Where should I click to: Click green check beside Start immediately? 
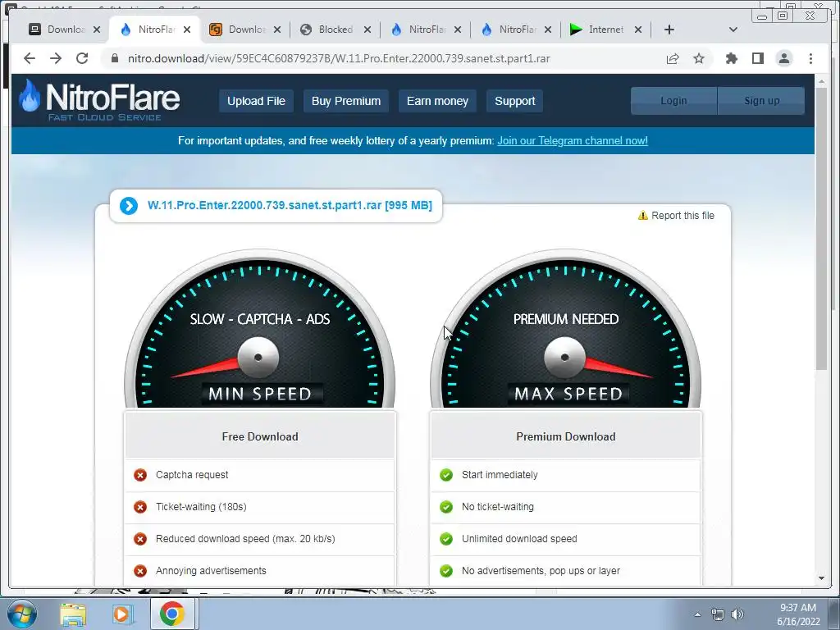click(446, 475)
